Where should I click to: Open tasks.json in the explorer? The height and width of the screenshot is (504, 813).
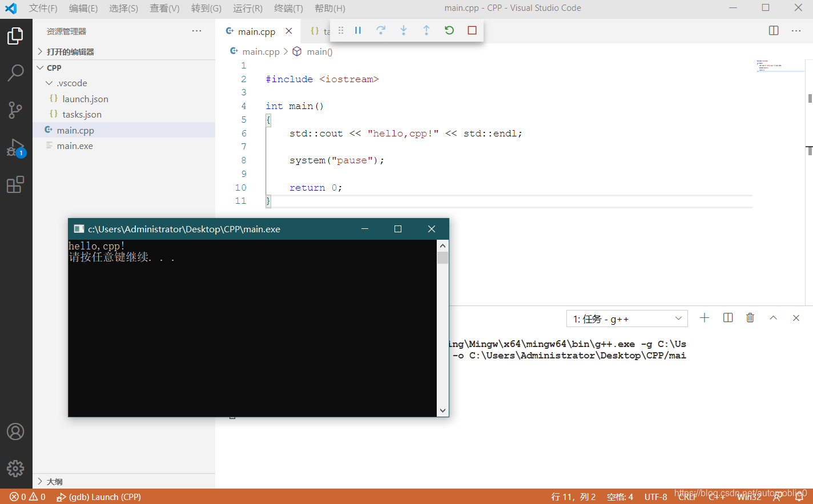(124, 114)
